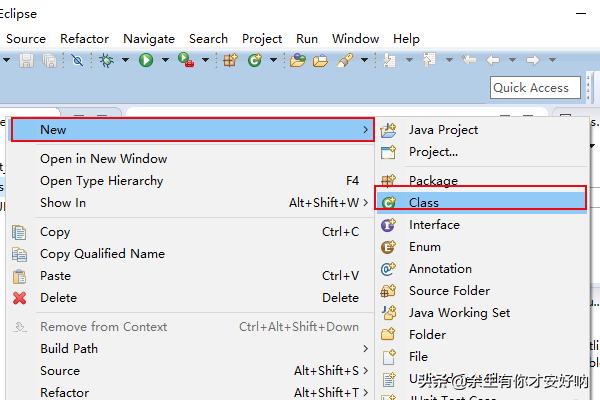Open the Window menu
This screenshot has width=600, height=400.
tap(355, 39)
